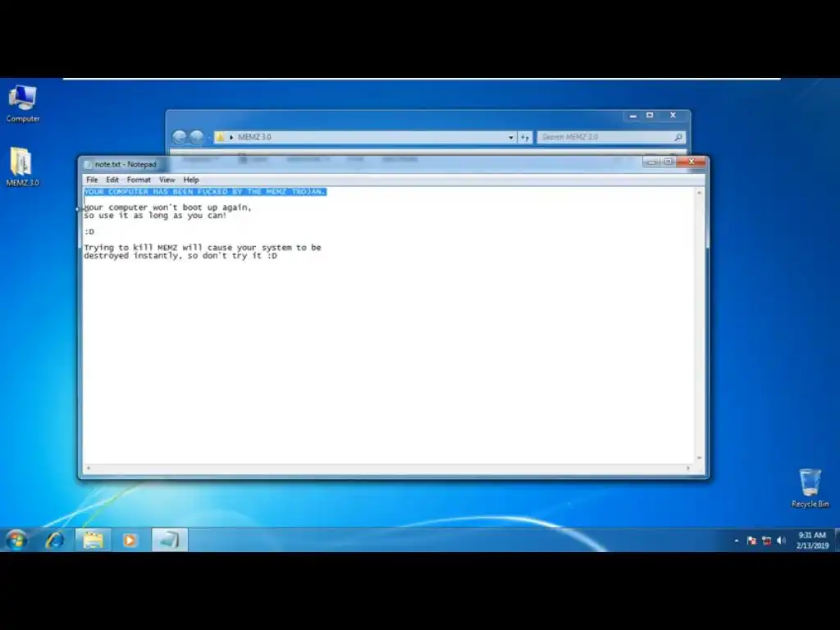840x630 pixels.
Task: Open the Help menu in Notepad
Action: 191,180
